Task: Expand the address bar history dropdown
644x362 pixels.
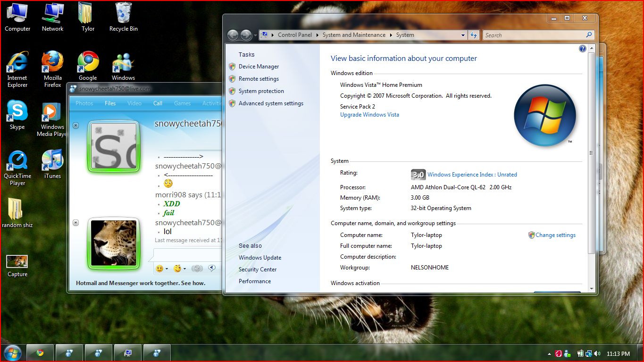Action: (x=463, y=35)
